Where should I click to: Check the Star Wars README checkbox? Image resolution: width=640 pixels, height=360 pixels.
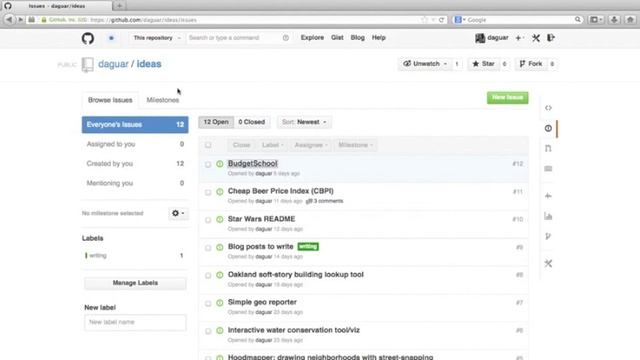pyautogui.click(x=208, y=220)
